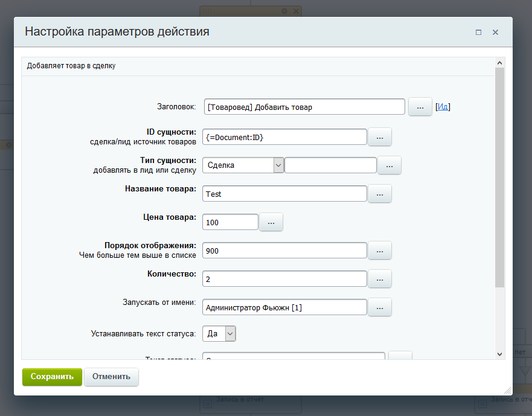Focus the Название товара field containing Test
Screen dimensions: 532x416
[x=284, y=194]
